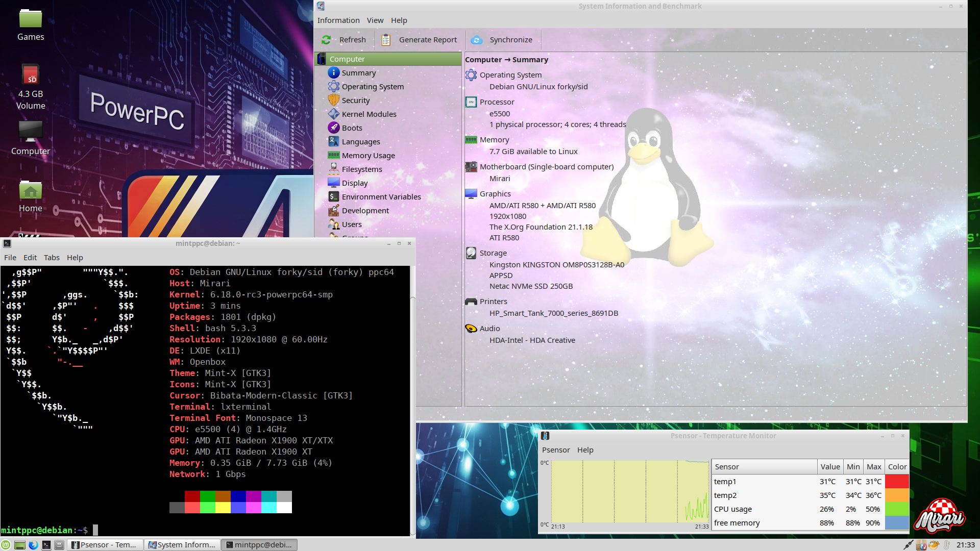Click the Refresh toolbar icon
Viewport: 980px width, 551px height.
point(327,40)
